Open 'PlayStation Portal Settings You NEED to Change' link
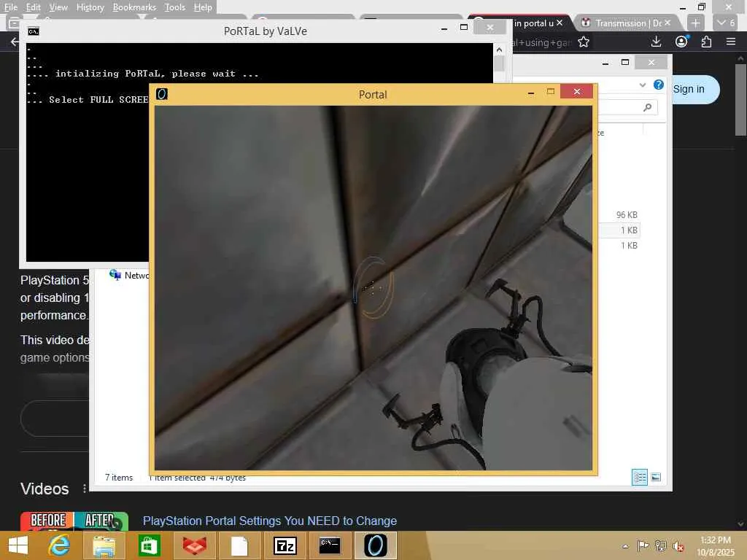The image size is (747, 560). [x=270, y=521]
